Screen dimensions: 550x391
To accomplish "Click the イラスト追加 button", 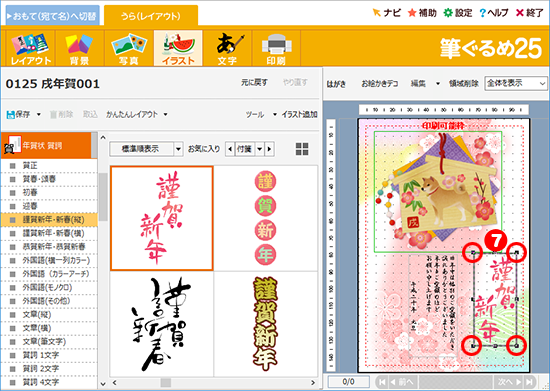I will 299,114.
